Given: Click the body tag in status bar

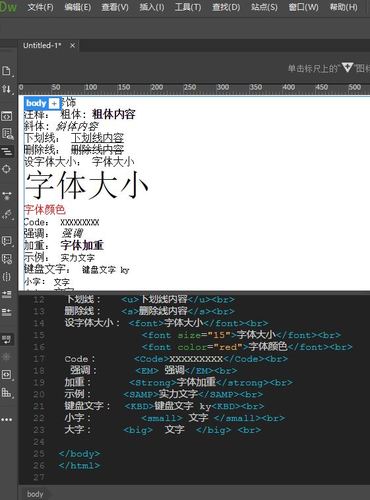Looking at the screenshot, I should point(35,494).
